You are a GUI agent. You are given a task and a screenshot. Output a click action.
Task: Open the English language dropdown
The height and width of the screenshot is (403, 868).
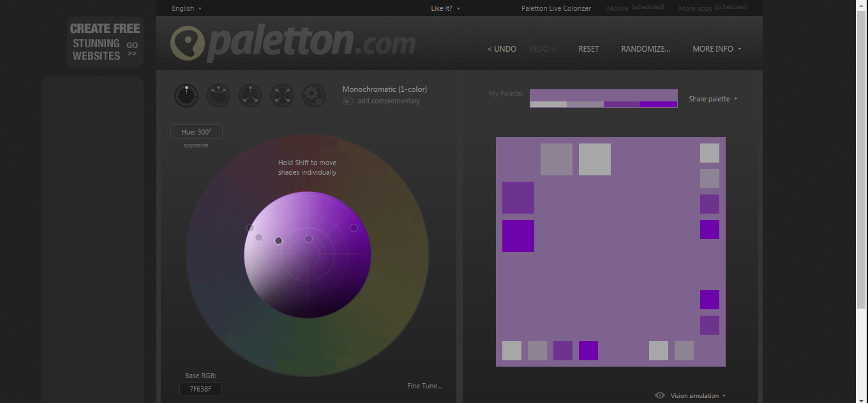point(186,8)
